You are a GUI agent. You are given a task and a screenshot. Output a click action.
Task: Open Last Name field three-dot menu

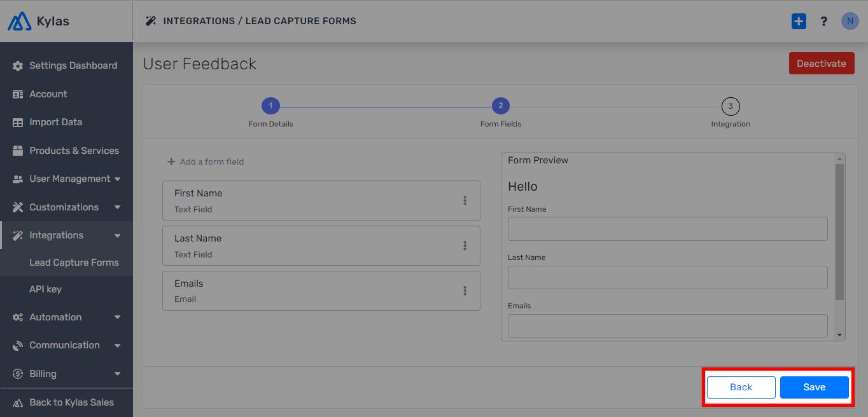[x=465, y=245]
